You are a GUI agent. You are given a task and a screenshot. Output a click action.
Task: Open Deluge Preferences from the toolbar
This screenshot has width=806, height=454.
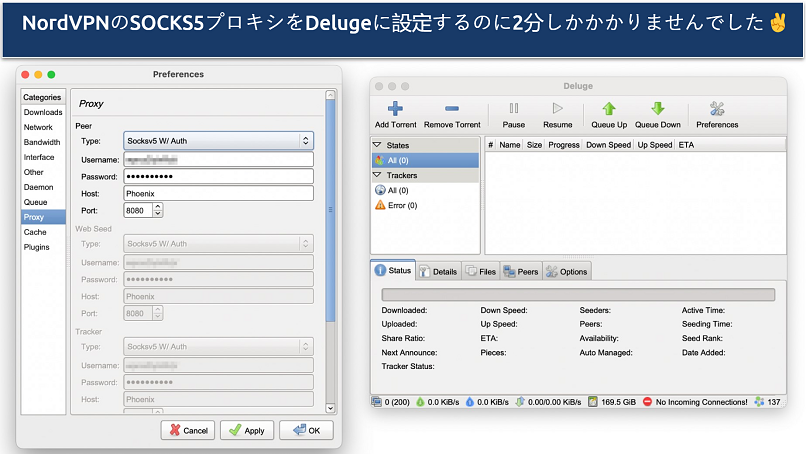point(716,109)
